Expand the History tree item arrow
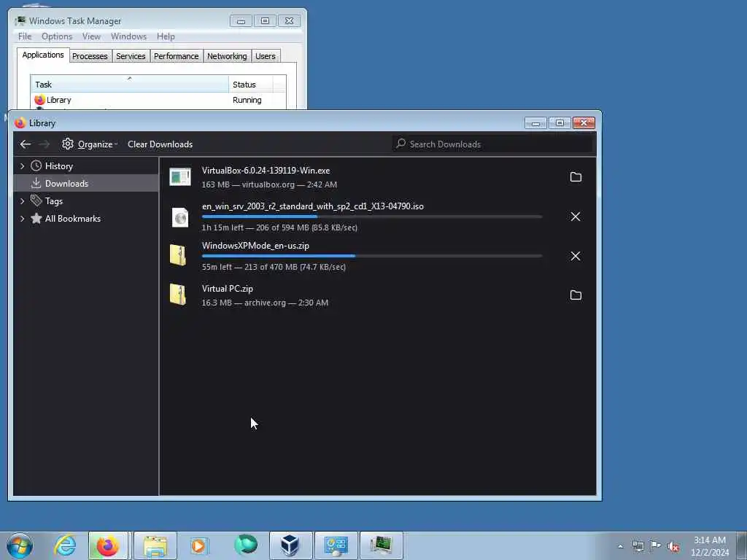Image resolution: width=747 pixels, height=560 pixels. pyautogui.click(x=22, y=166)
